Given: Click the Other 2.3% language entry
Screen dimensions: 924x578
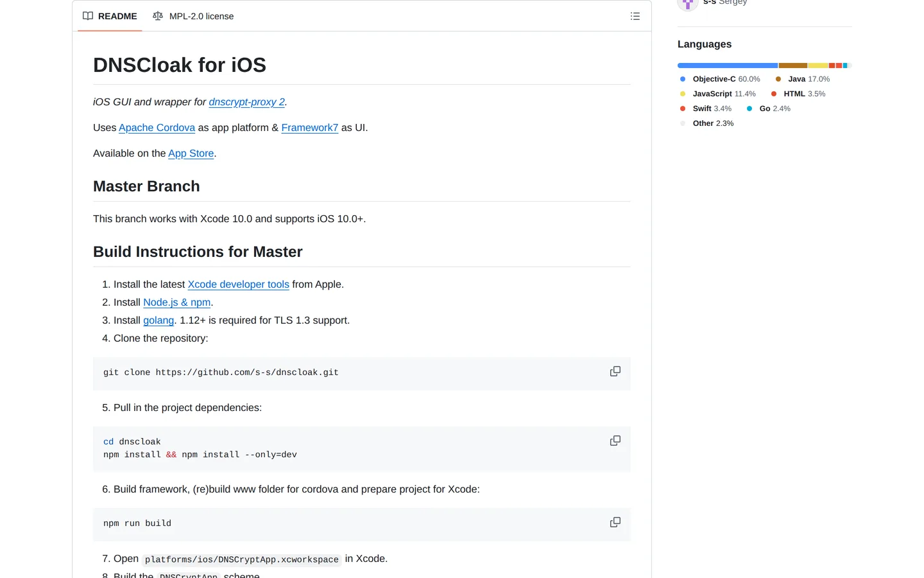Looking at the screenshot, I should [706, 123].
